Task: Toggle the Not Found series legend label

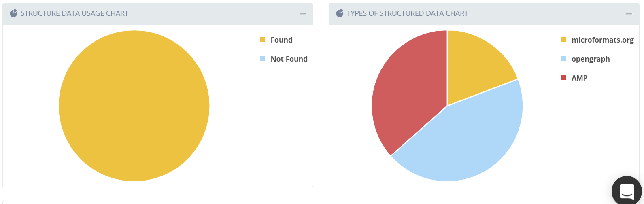Action: [x=289, y=59]
